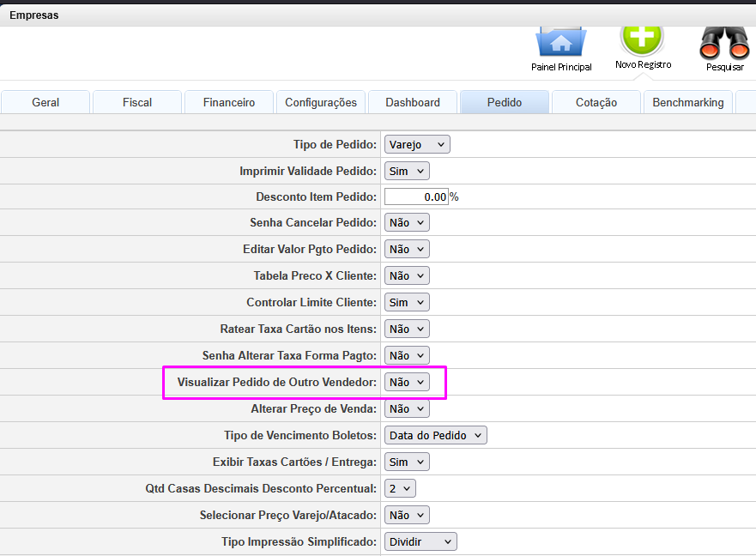Switch to the Fiscal tab
This screenshot has height=556, width=756.
137,102
